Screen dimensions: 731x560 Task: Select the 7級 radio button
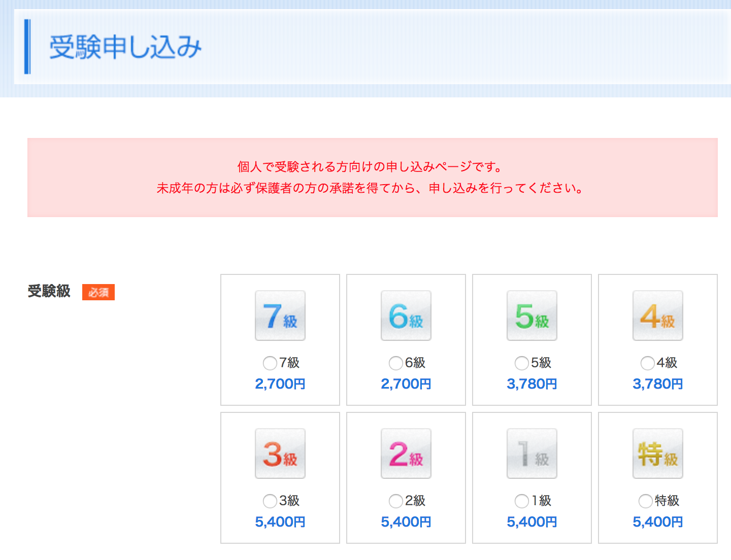270,363
